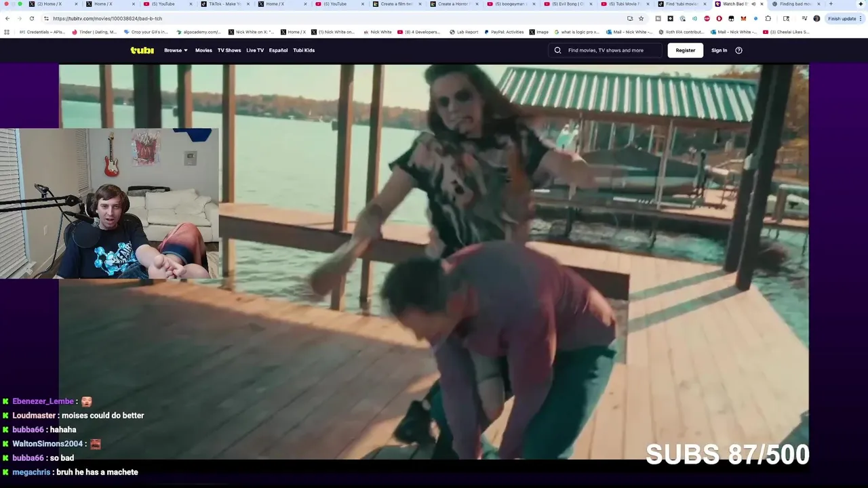
Task: Click the red Opera-style extension icon
Action: (719, 18)
